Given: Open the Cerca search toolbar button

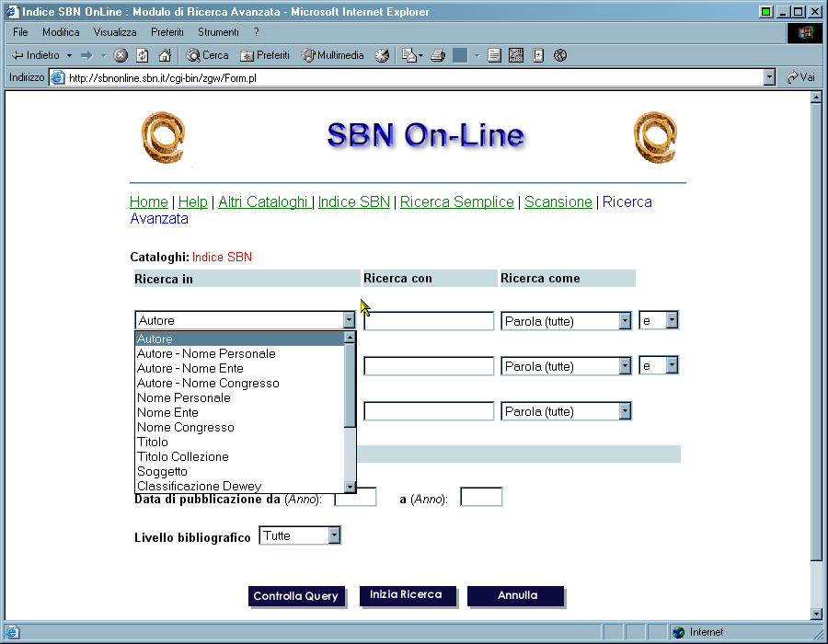Looking at the screenshot, I should (208, 55).
